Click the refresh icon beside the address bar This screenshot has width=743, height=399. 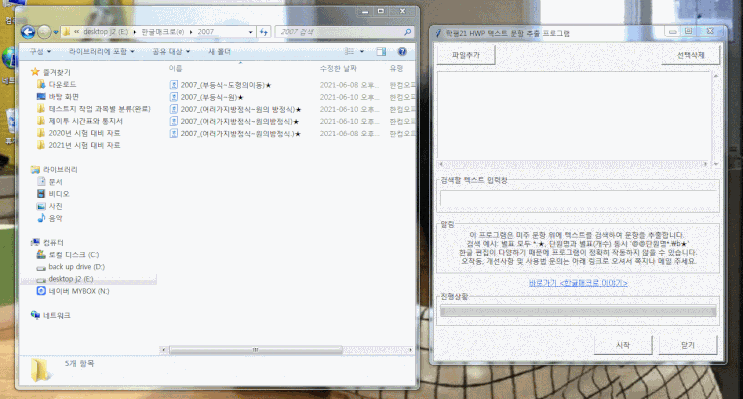[264, 32]
